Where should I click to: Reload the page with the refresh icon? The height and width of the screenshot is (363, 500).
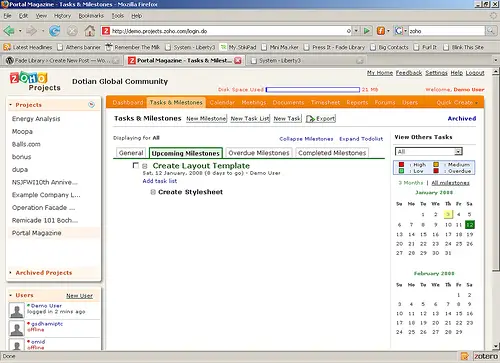55,31
